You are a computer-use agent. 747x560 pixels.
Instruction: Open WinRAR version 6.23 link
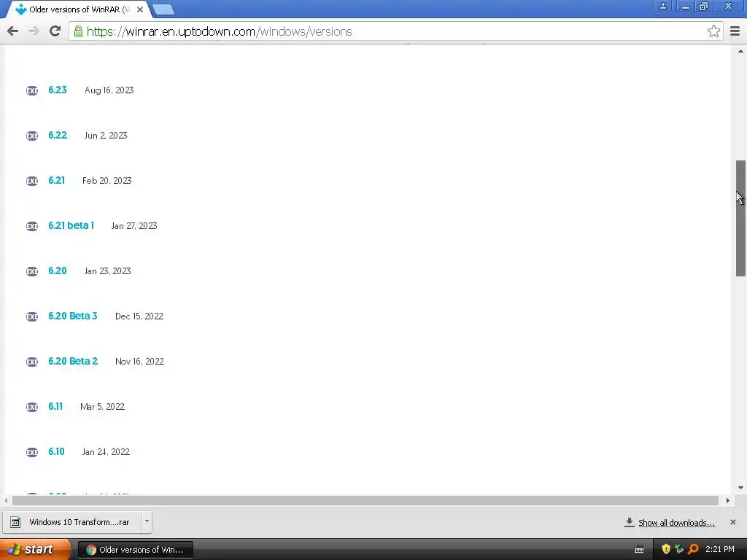57,90
